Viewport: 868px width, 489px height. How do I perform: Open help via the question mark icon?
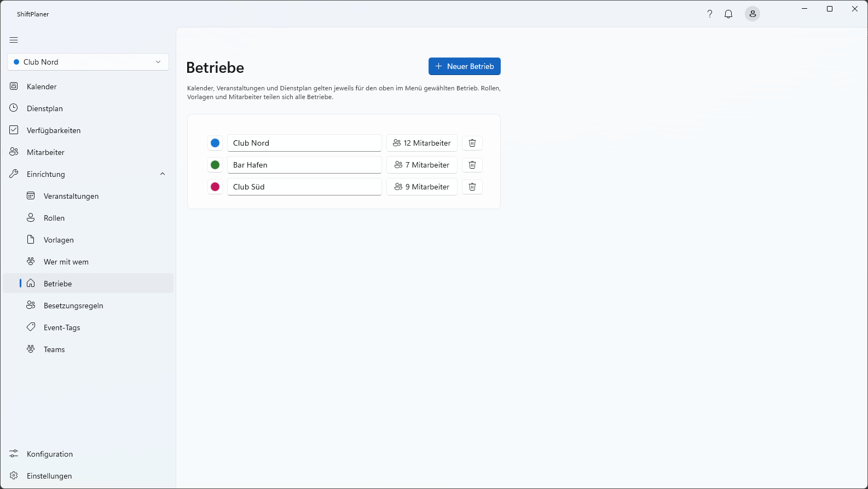710,14
